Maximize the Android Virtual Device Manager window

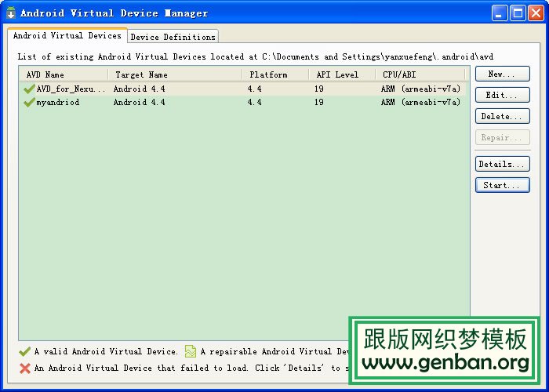(518, 13)
